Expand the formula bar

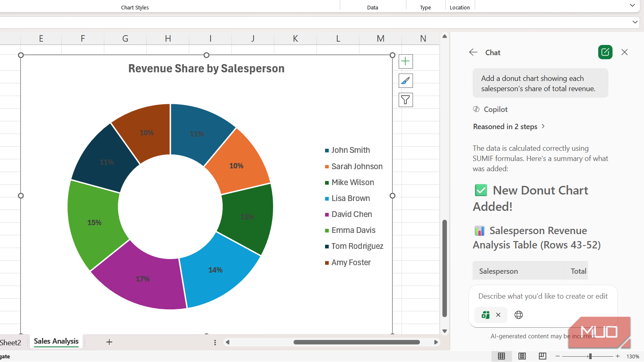click(x=635, y=22)
